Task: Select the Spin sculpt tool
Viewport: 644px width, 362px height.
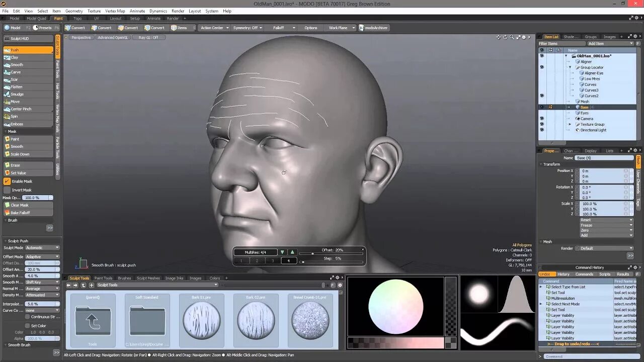Action: 28,116
